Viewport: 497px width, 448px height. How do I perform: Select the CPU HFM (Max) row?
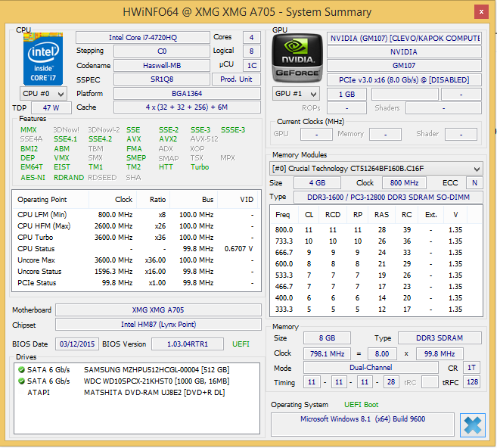point(136,226)
